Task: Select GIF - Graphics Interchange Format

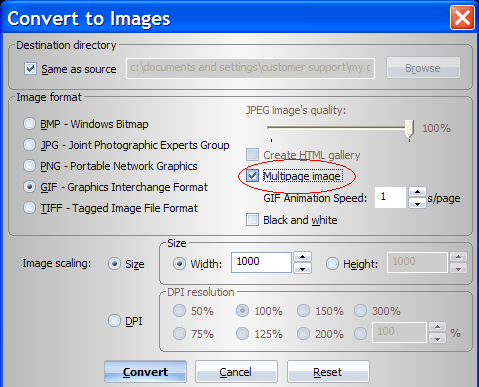Action: [29, 187]
